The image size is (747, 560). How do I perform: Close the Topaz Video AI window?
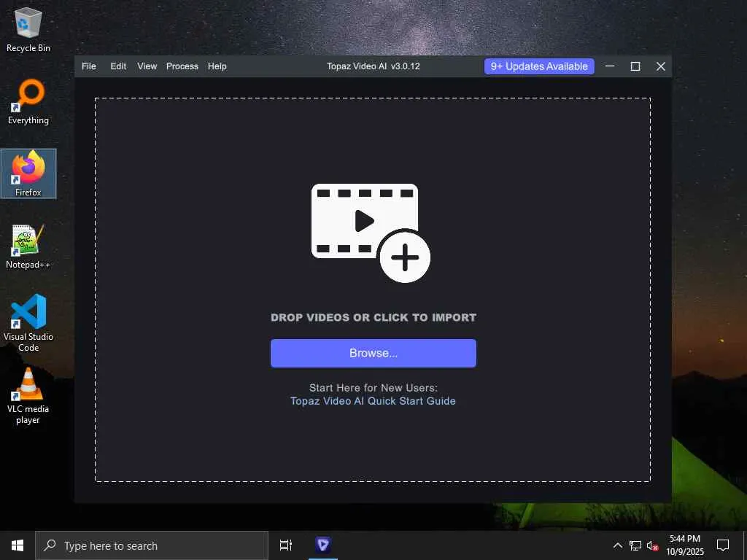[x=661, y=66]
